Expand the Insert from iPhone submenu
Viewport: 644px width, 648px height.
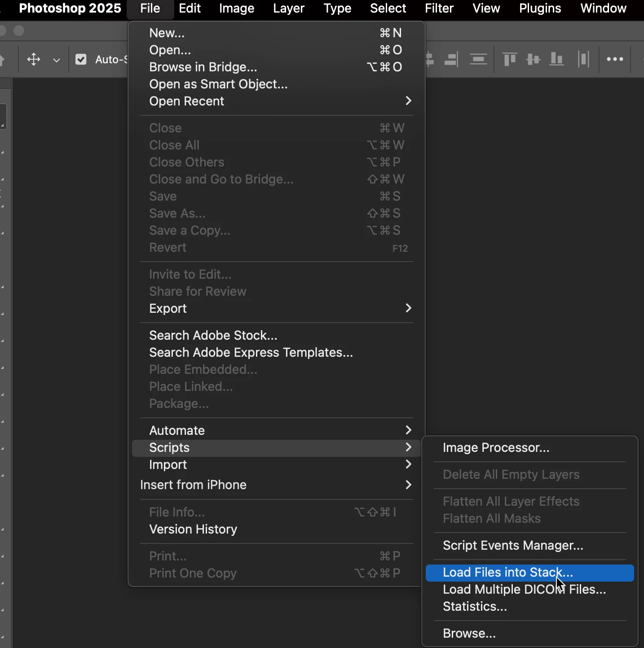click(x=276, y=485)
